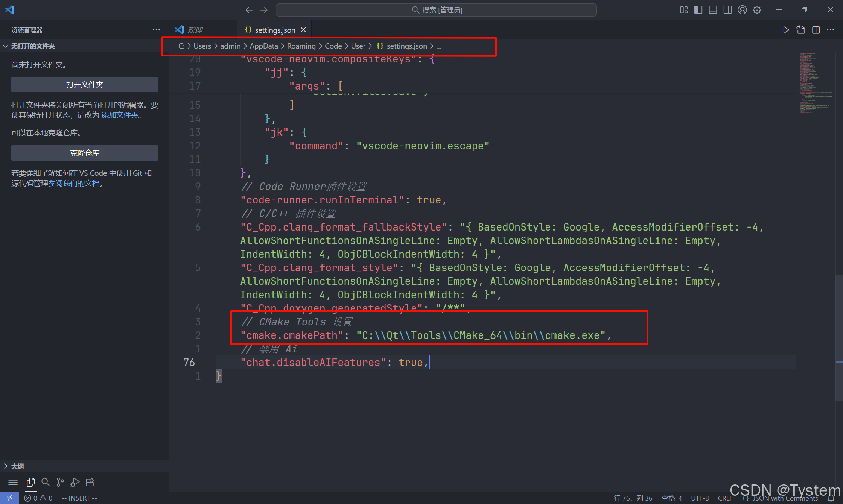Image resolution: width=843 pixels, height=504 pixels.
Task: Toggle the primary sidebar visibility
Action: pyautogui.click(x=698, y=10)
